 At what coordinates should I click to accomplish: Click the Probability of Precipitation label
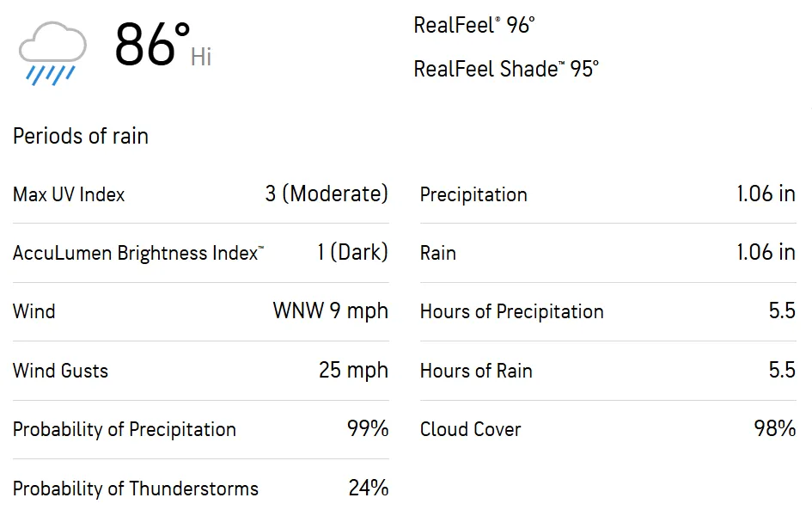click(x=124, y=429)
